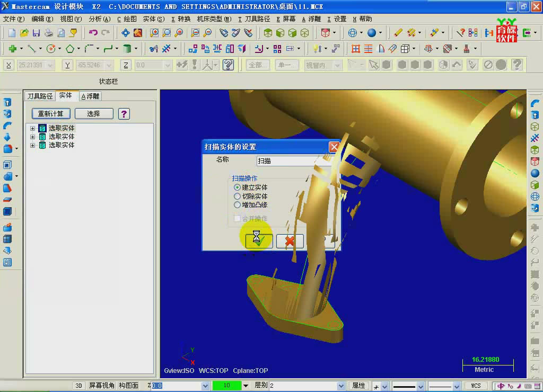Click the solid sweep icon in left toolbar
Image resolution: width=543 pixels, height=392 pixels.
pyautogui.click(x=7, y=126)
